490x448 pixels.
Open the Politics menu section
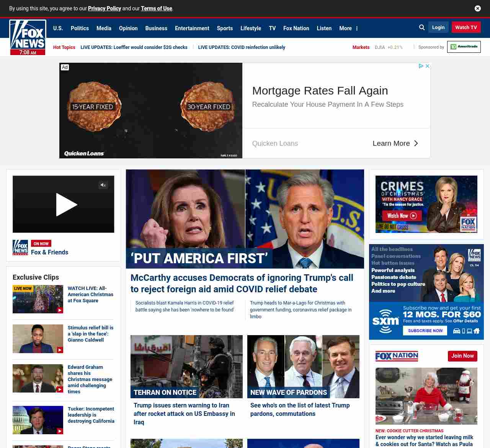pos(80,28)
